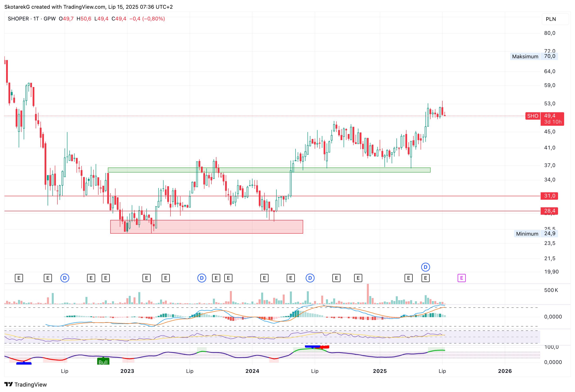Click the purple upcoming earnings E marker
The width and height of the screenshot is (575, 392).
[x=461, y=278]
